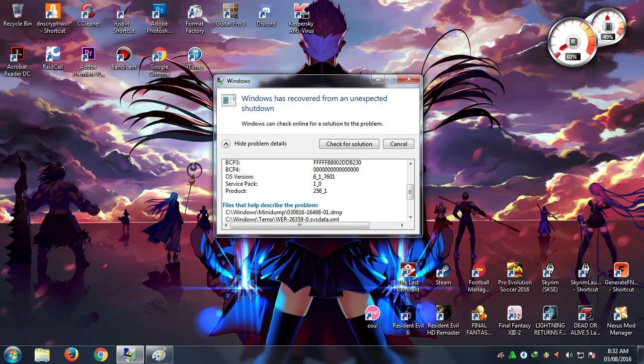Open Guitar Pro 5 shortcut

[x=230, y=16]
